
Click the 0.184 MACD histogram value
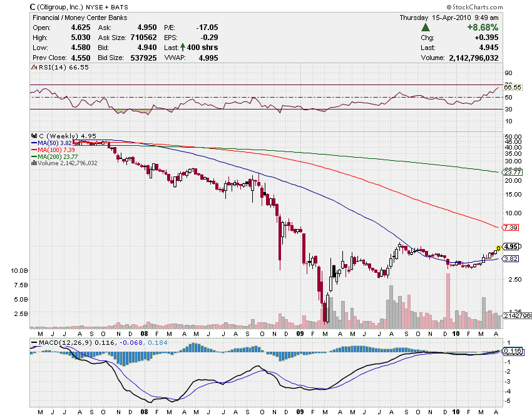coord(158,343)
